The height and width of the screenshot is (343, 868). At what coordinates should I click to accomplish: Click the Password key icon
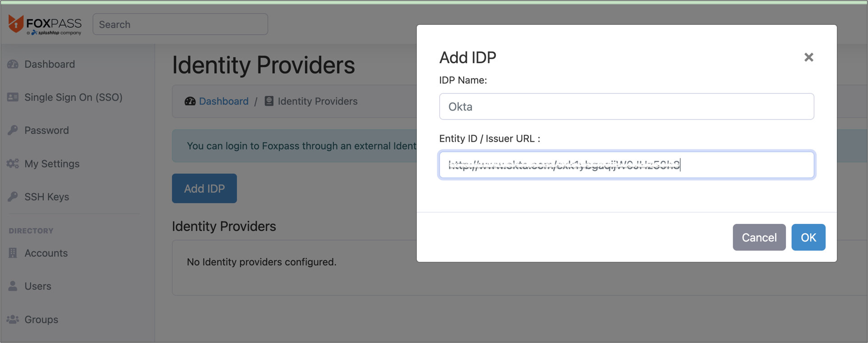(x=13, y=130)
